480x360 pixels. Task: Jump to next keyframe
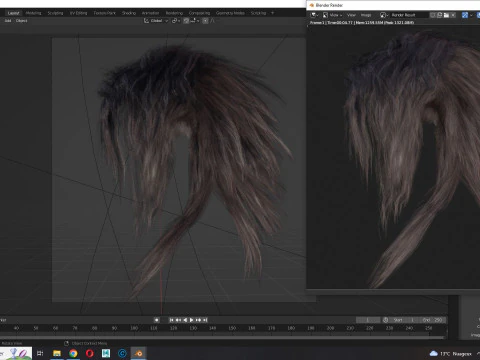(198, 320)
